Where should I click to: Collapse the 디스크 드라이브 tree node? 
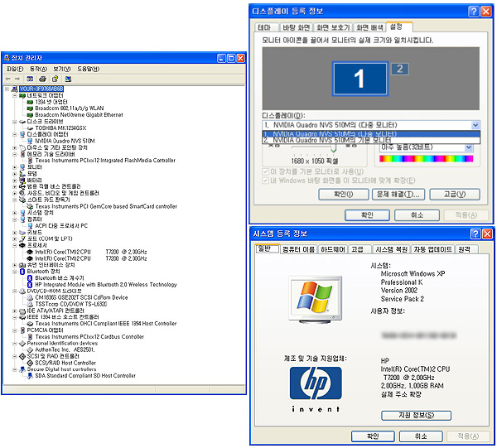[x=15, y=122]
